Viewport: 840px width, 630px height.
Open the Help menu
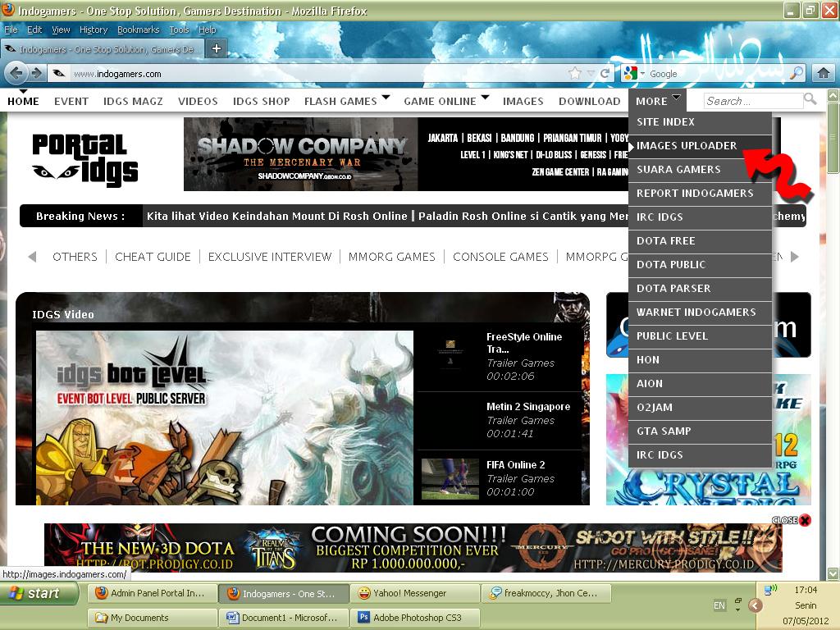(207, 30)
